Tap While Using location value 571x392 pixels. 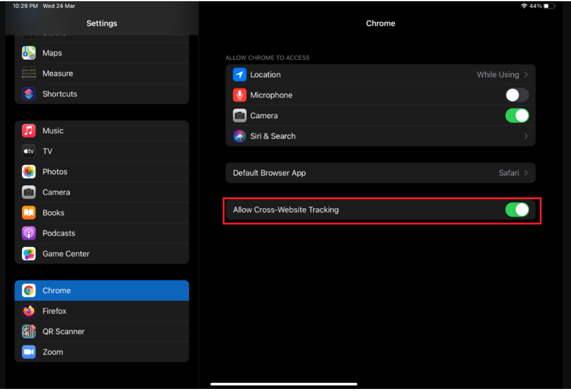(x=498, y=74)
